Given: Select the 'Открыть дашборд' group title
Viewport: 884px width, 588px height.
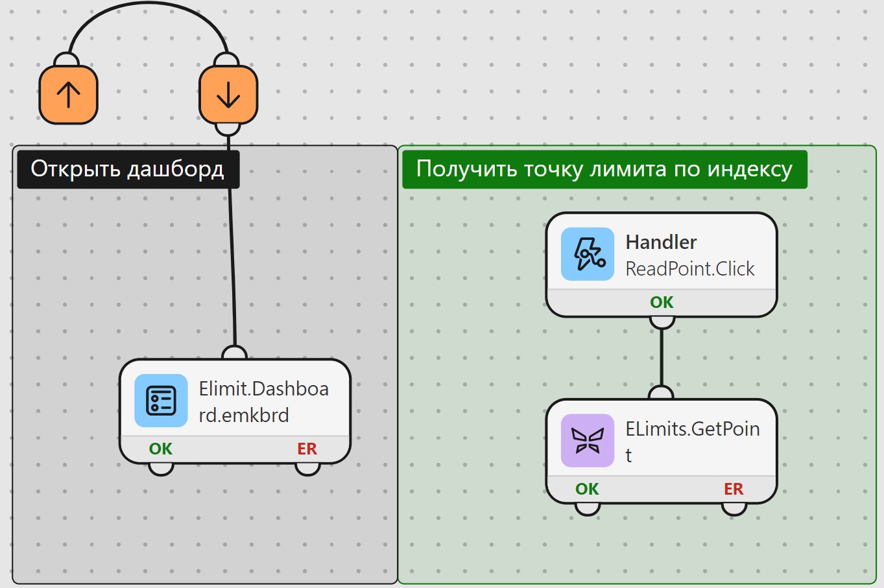Looking at the screenshot, I should tap(128, 169).
